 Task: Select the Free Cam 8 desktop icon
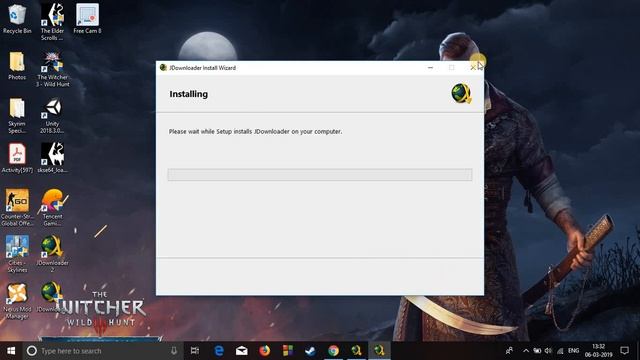(x=87, y=19)
